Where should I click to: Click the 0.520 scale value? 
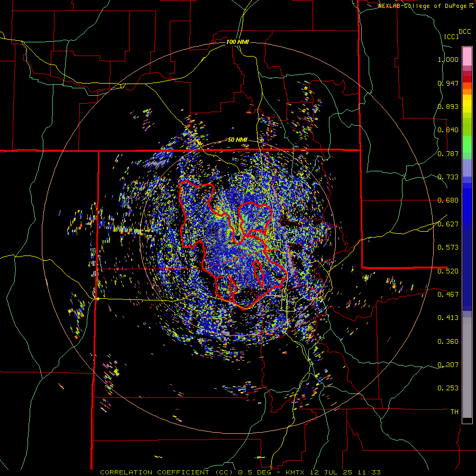pyautogui.click(x=448, y=271)
